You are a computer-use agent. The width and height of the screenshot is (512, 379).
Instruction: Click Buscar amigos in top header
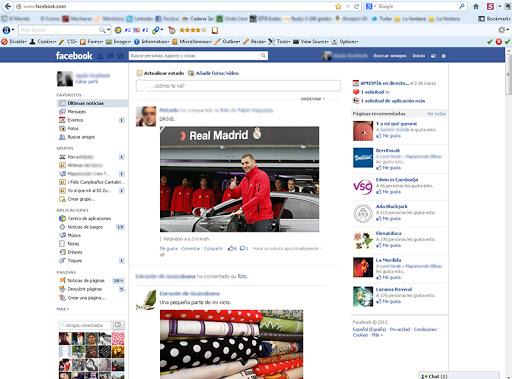point(390,56)
